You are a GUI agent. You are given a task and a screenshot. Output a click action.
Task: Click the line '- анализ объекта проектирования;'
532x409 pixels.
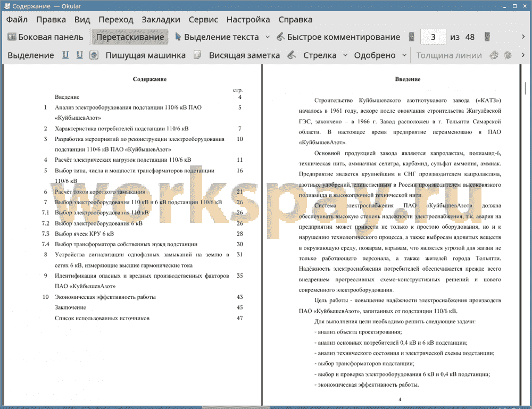(x=358, y=332)
